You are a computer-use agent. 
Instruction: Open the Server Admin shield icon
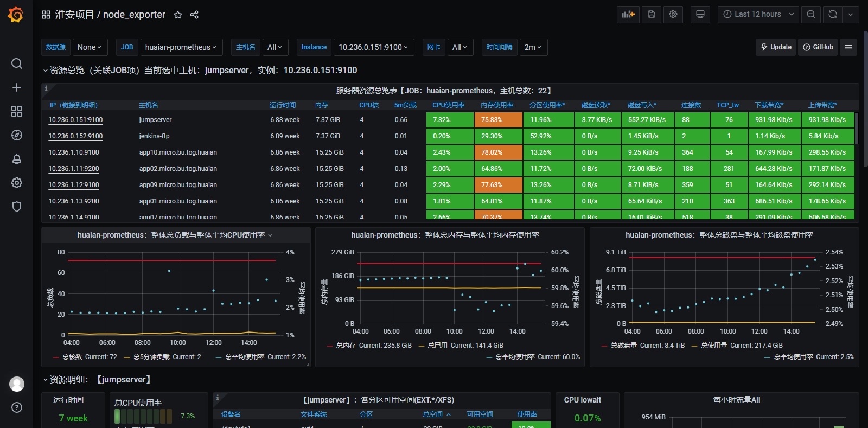click(17, 207)
